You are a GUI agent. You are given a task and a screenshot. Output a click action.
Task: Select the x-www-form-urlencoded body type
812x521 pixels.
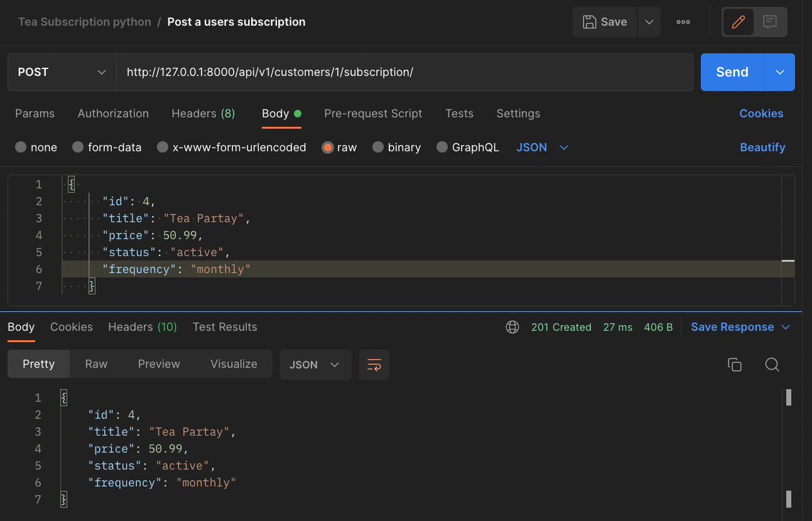[x=232, y=148]
